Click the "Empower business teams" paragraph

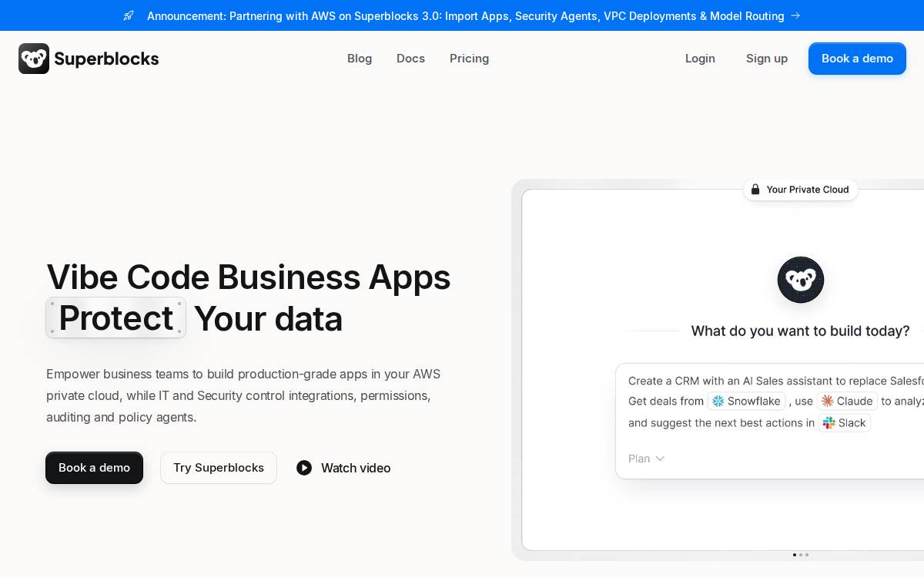coord(243,395)
